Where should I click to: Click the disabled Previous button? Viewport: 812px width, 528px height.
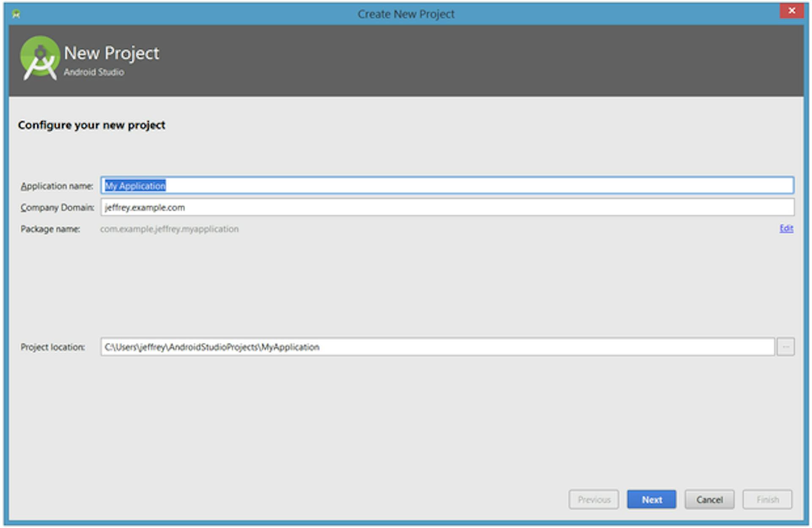594,499
